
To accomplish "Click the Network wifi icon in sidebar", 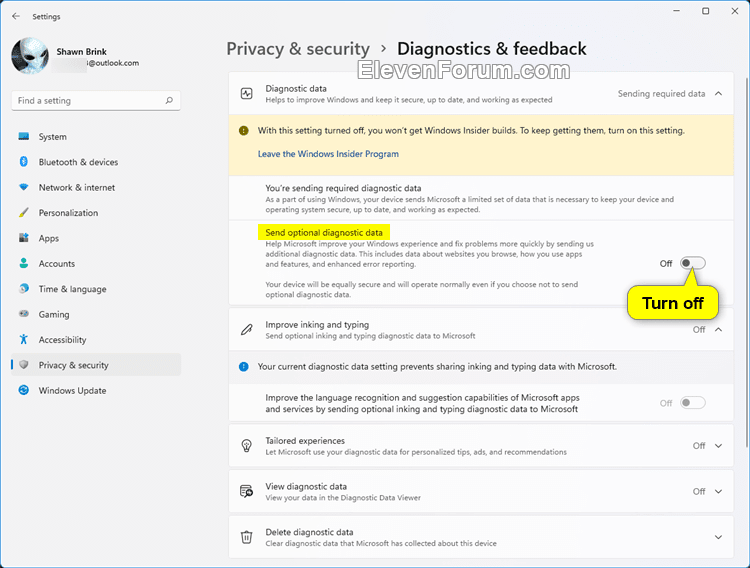I will click(23, 187).
